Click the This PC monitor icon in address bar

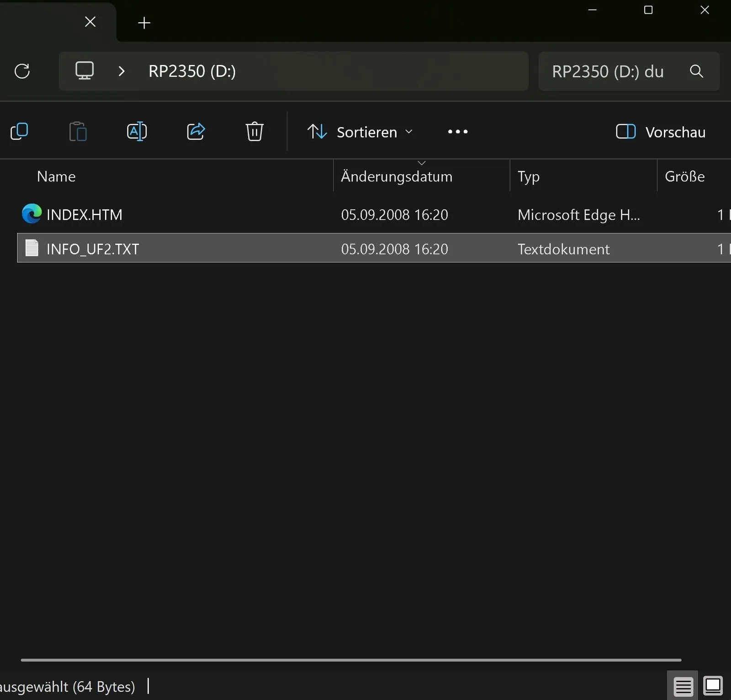pos(85,71)
